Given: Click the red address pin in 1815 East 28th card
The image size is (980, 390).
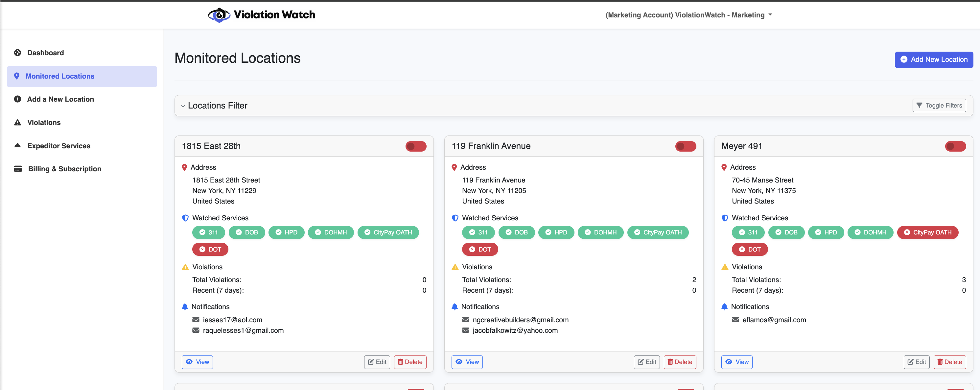Looking at the screenshot, I should (x=184, y=167).
